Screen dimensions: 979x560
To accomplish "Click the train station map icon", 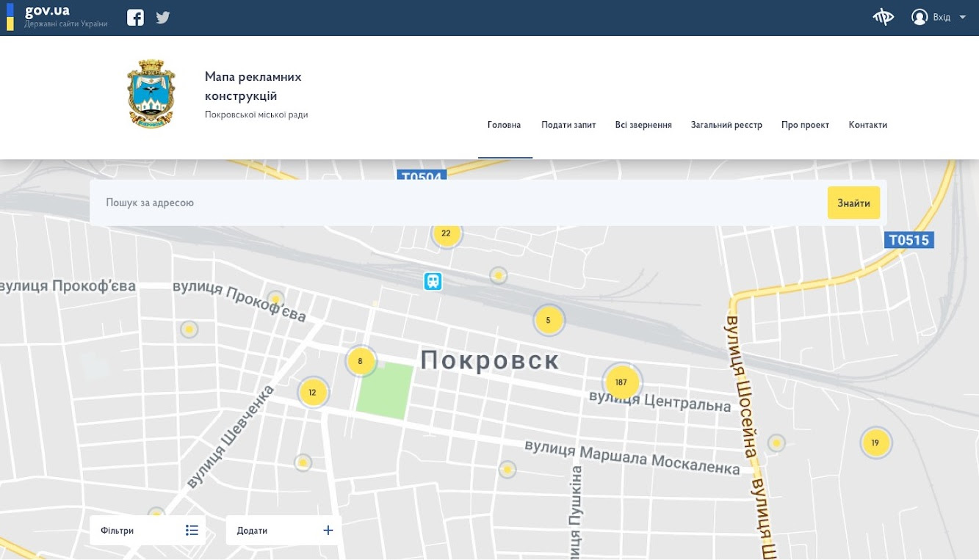I will tap(433, 281).
